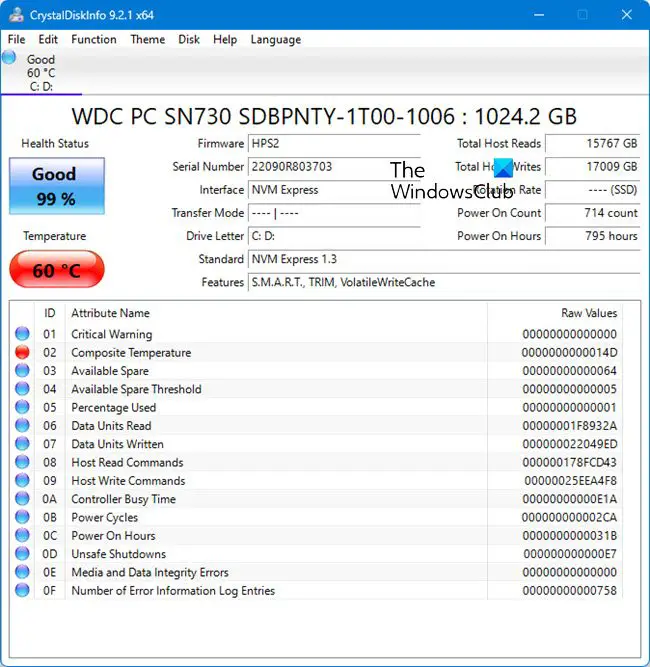This screenshot has height=667, width=650.
Task: Click raw value 0000000000758
Action: 569,590
